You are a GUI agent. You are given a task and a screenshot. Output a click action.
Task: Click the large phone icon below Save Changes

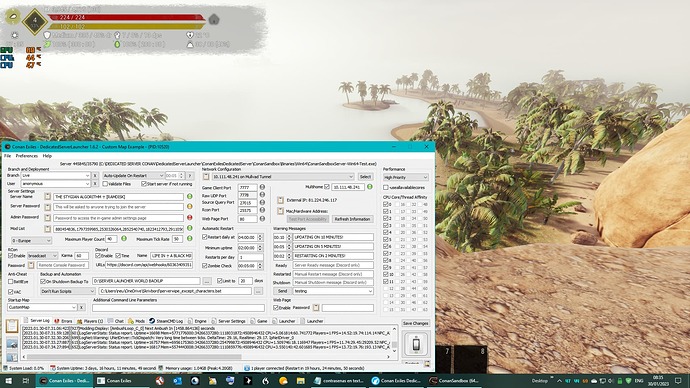416,344
